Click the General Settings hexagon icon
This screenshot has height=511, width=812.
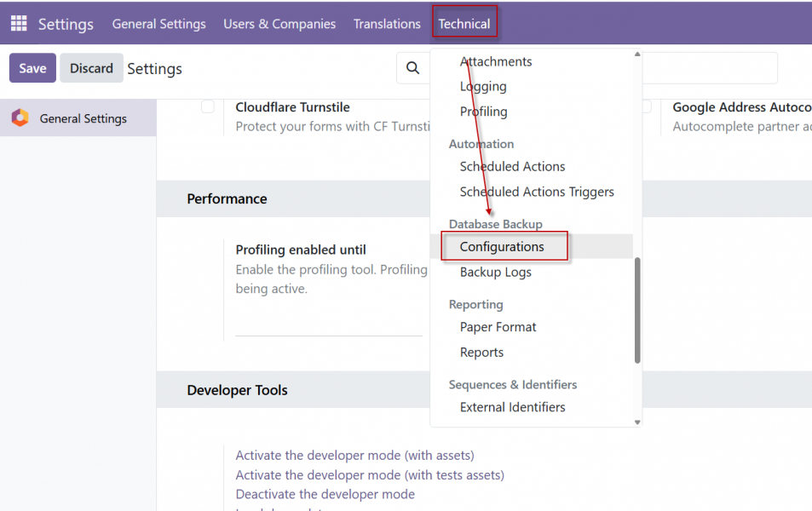tap(20, 118)
